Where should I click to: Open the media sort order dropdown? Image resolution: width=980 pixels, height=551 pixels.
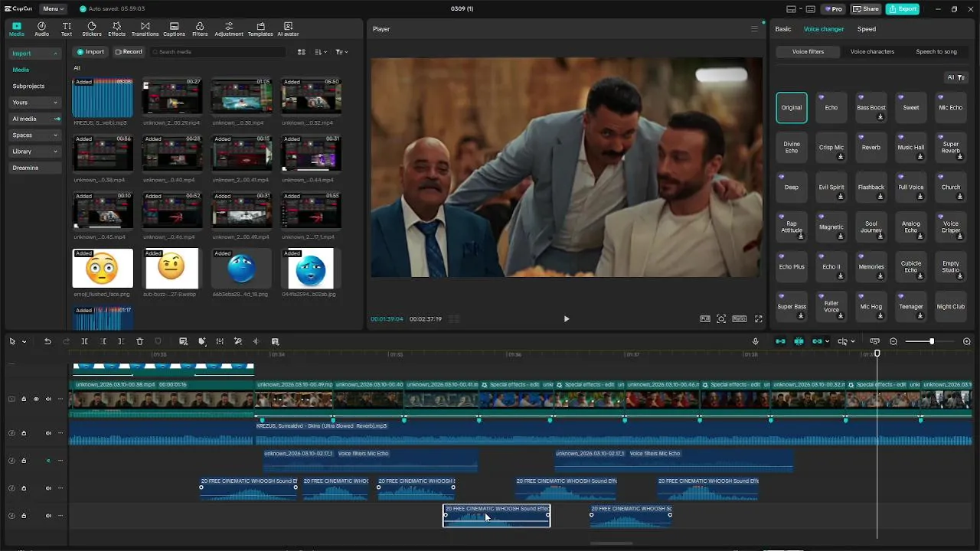pyautogui.click(x=321, y=52)
